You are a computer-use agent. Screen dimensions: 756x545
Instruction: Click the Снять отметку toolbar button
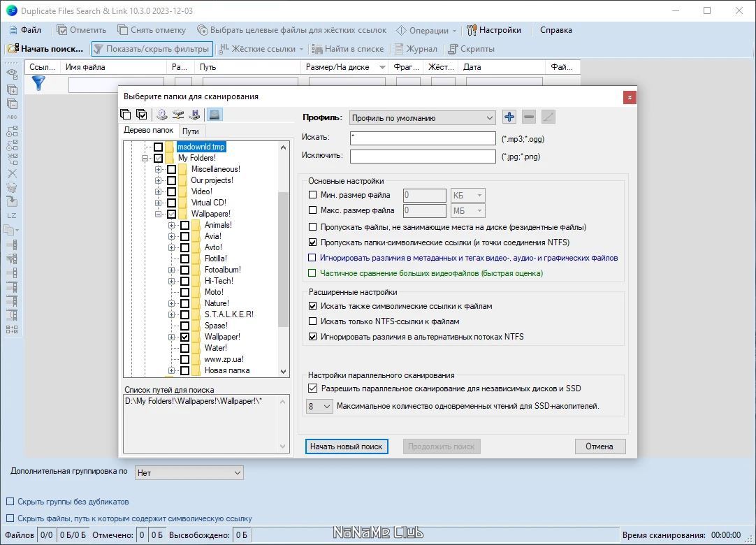click(152, 30)
